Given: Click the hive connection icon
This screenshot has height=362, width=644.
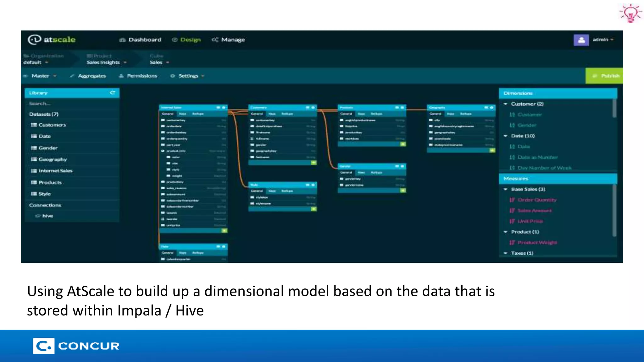Looking at the screenshot, I should pyautogui.click(x=38, y=216).
